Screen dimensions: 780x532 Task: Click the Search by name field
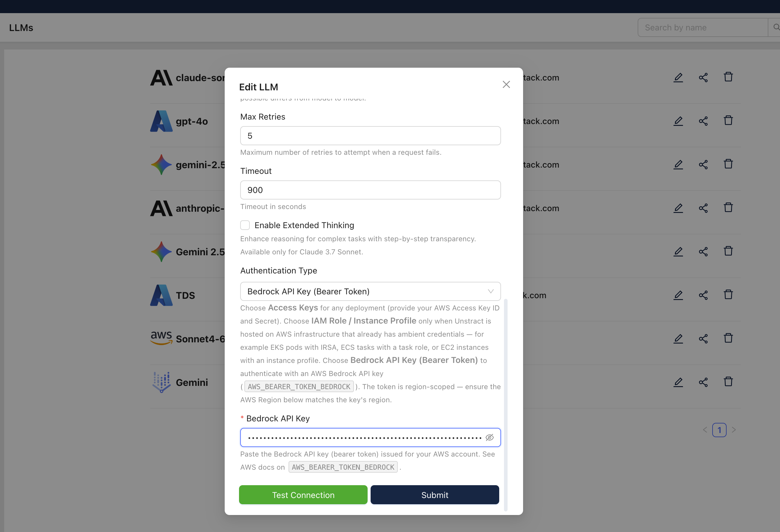(x=703, y=27)
